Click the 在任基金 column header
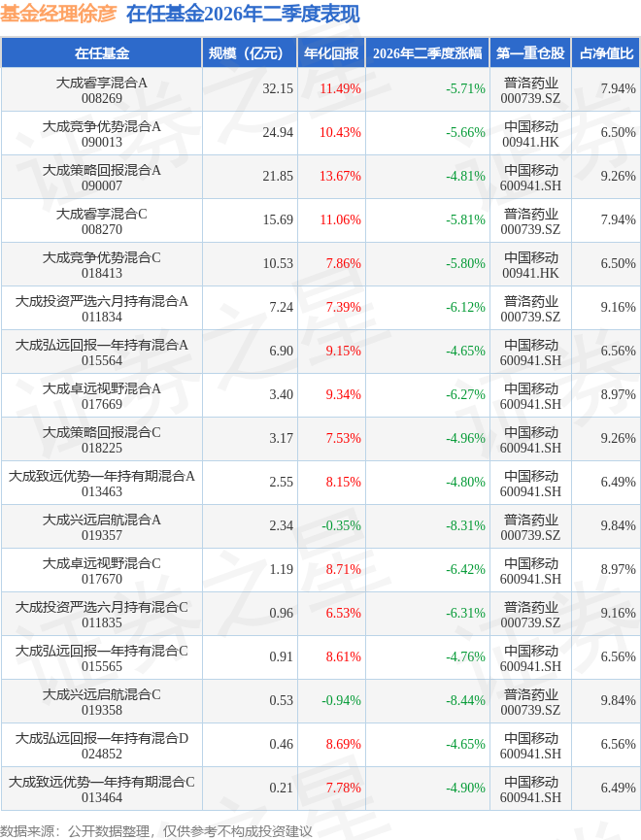This screenshot has width=641, height=840. point(102,53)
